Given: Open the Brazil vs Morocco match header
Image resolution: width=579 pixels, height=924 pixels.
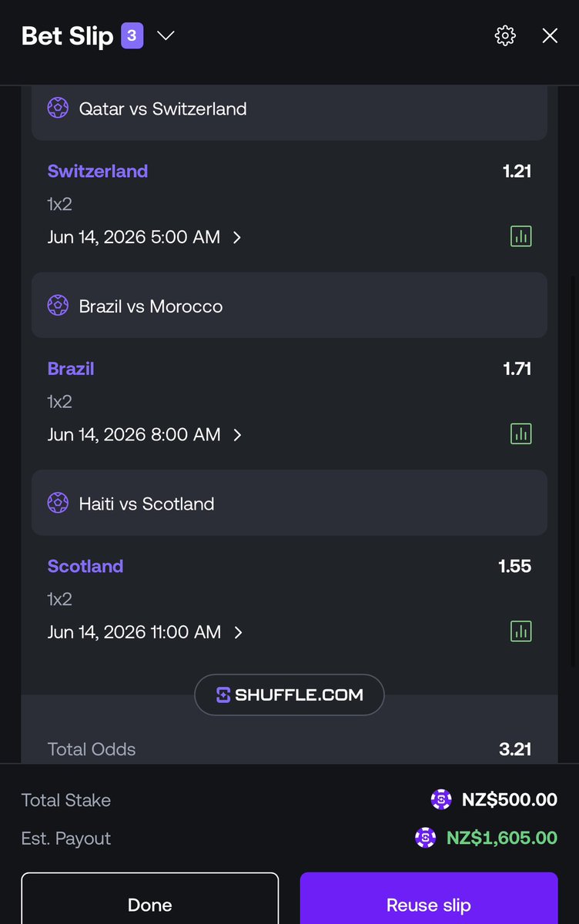Looking at the screenshot, I should (289, 305).
